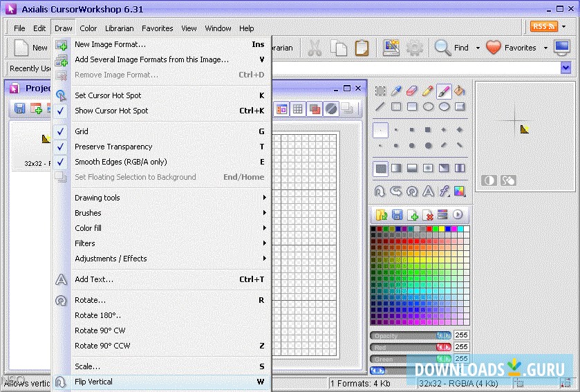
Task: Toggle Preserve Transparency option
Action: (x=162, y=147)
